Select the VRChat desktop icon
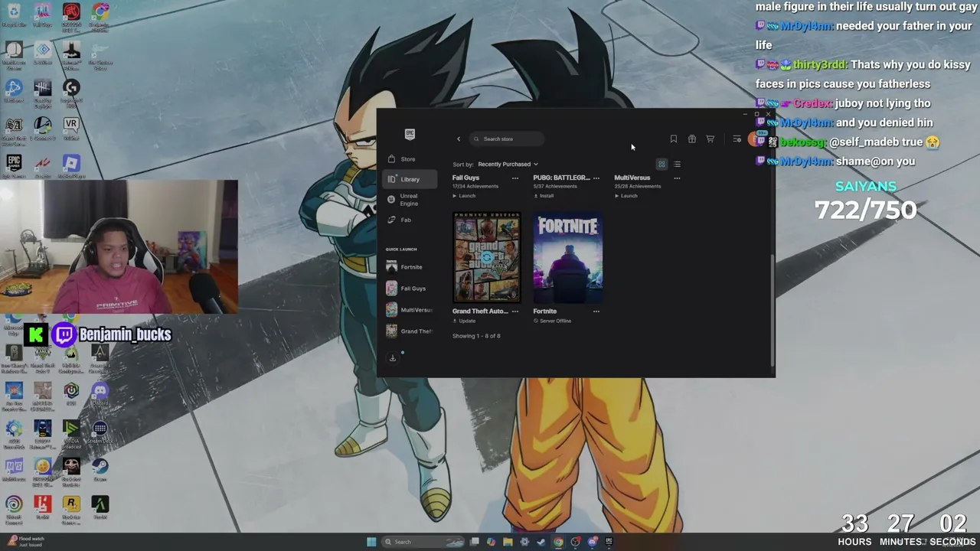The width and height of the screenshot is (980, 551). pyautogui.click(x=71, y=128)
